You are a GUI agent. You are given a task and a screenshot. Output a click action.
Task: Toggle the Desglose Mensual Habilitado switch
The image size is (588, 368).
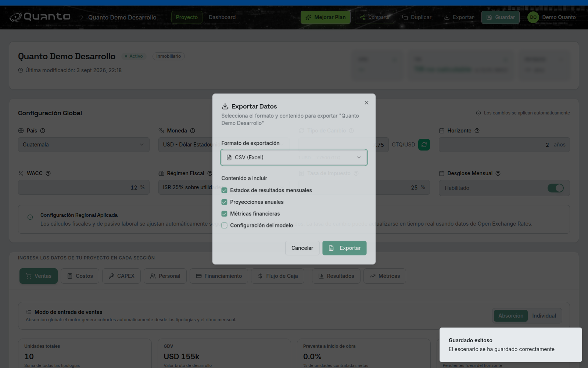[555, 188]
